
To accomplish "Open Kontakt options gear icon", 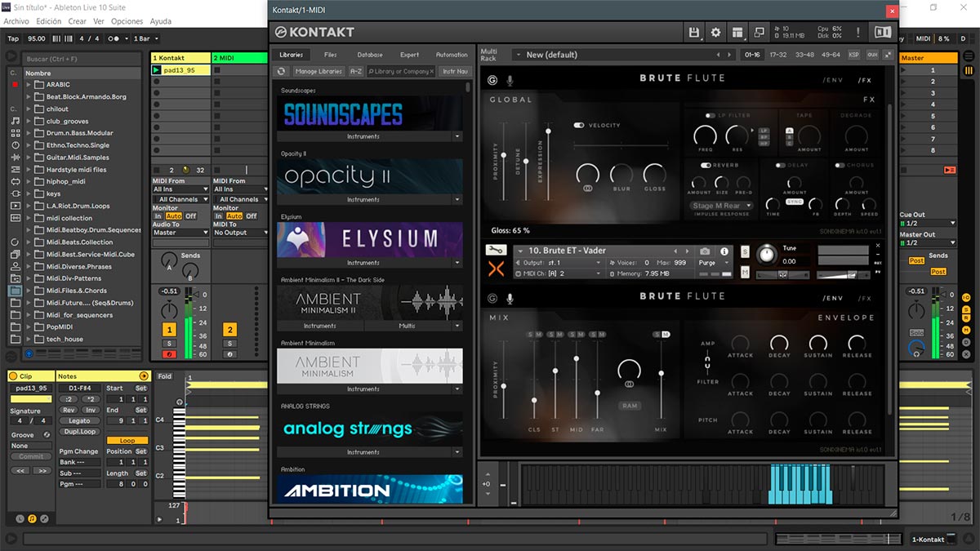I will pos(716,33).
